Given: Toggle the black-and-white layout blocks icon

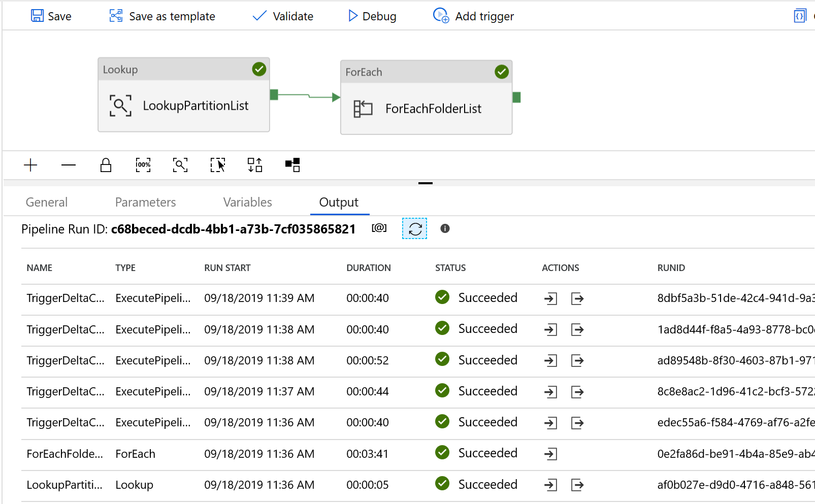Looking at the screenshot, I should 292,165.
